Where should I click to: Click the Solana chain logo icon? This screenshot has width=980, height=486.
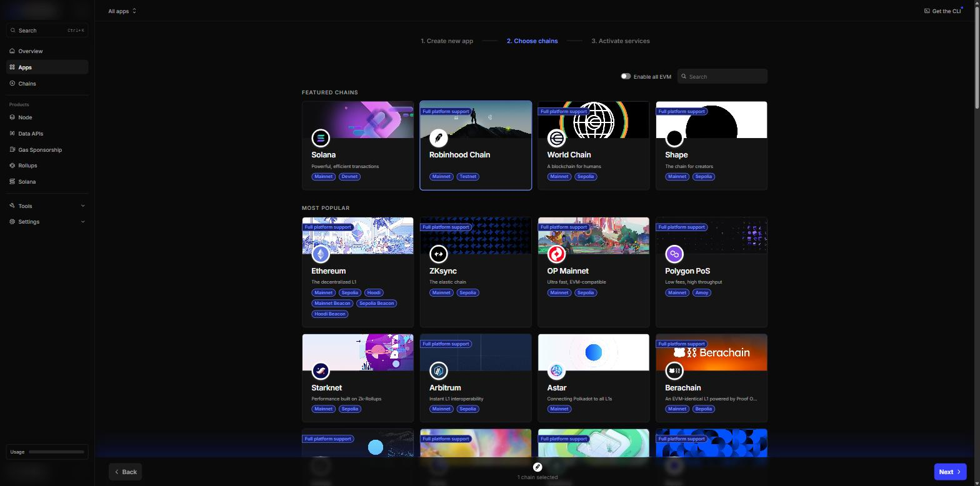[321, 137]
